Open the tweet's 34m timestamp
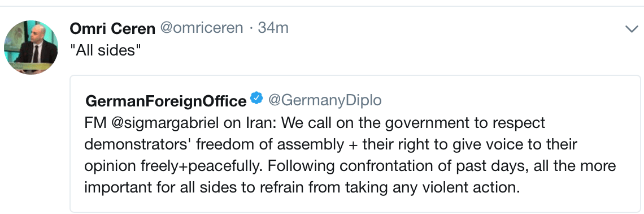The width and height of the screenshot is (644, 214). point(273,28)
